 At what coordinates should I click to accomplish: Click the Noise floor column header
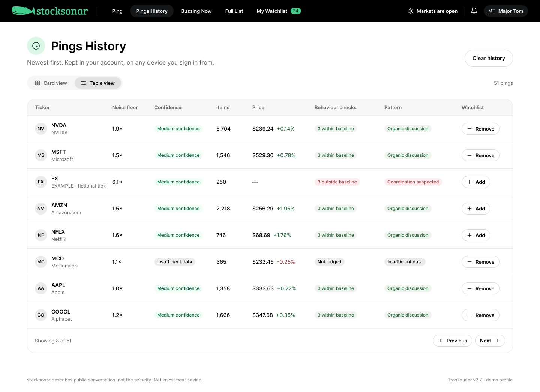[x=125, y=107]
